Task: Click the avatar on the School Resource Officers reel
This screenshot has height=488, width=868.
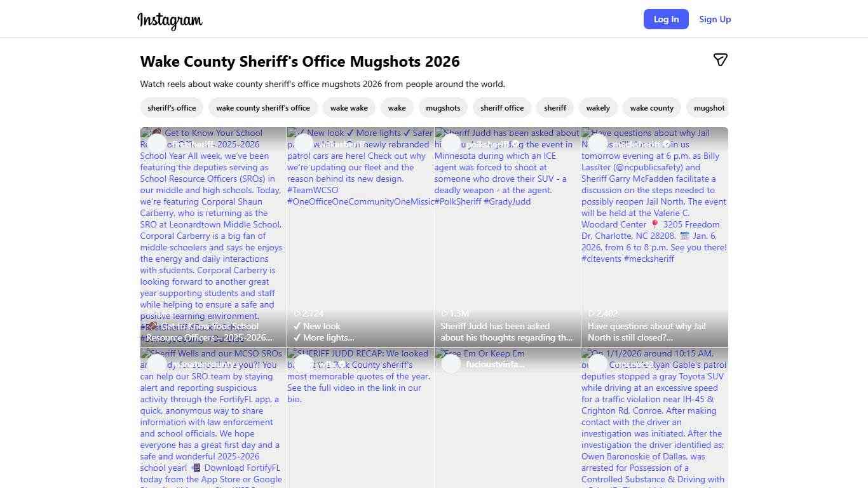Action: click(x=156, y=143)
